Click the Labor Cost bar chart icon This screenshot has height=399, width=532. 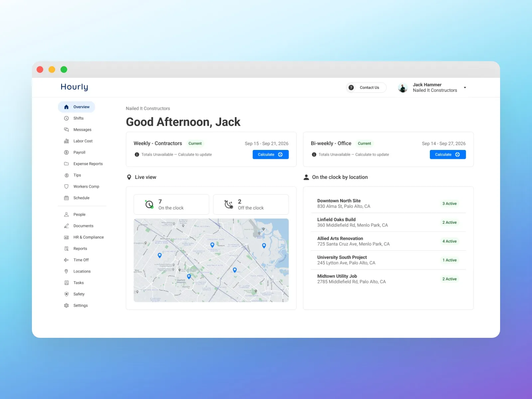point(66,141)
